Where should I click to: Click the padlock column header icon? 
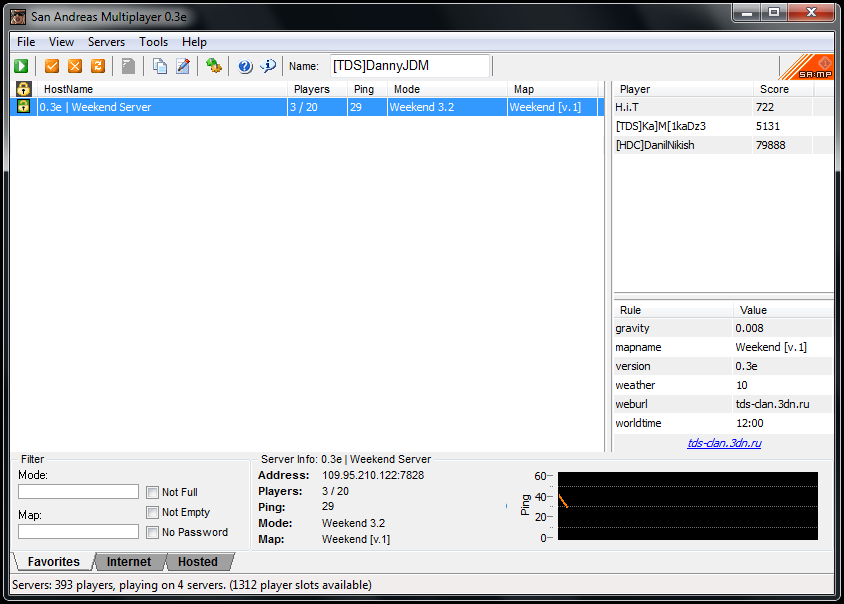[23, 89]
